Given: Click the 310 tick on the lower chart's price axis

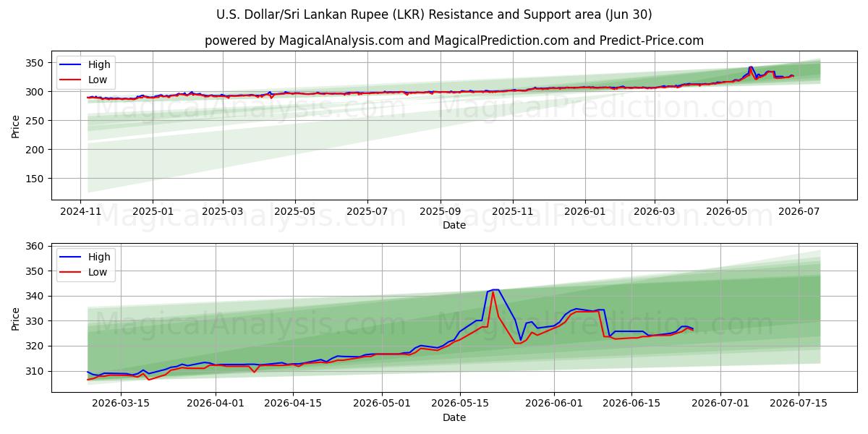Looking at the screenshot, I should click(x=36, y=371).
